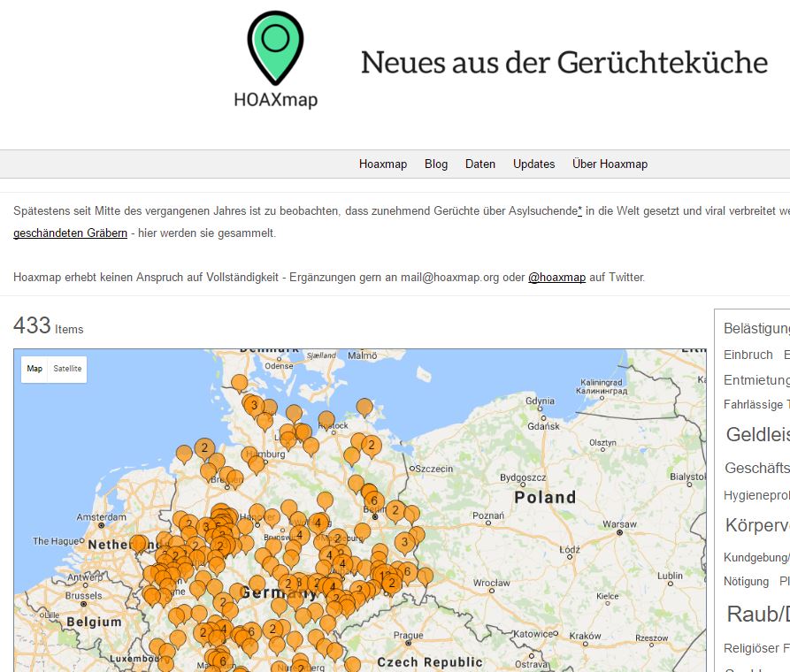Open the 3-cluster marker near the Danish border
The height and width of the screenshot is (672, 790).
pyautogui.click(x=254, y=406)
